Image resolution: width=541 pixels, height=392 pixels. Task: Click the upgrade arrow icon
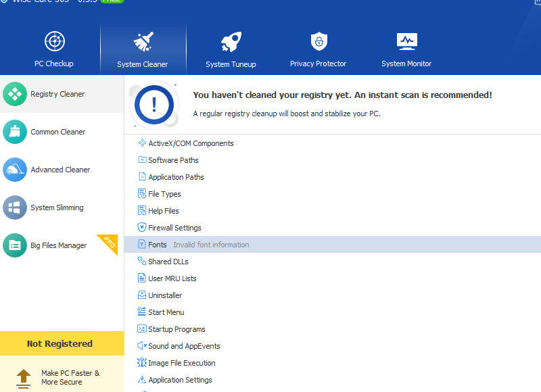click(24, 378)
